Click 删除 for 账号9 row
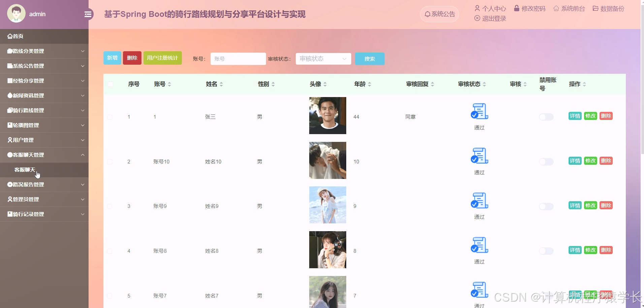 (x=606, y=206)
